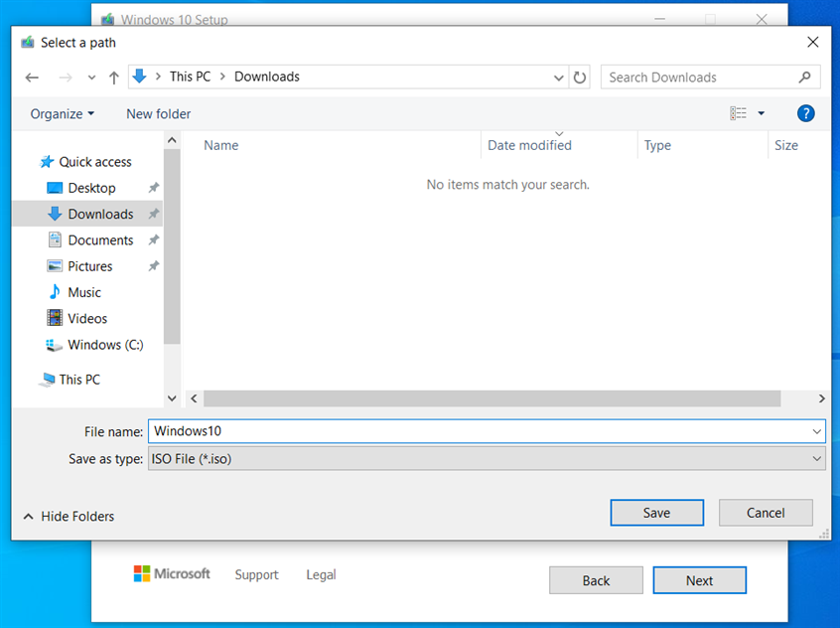Click the Microsoft logo in Setup window
Screen dimensions: 840x628
[172, 573]
